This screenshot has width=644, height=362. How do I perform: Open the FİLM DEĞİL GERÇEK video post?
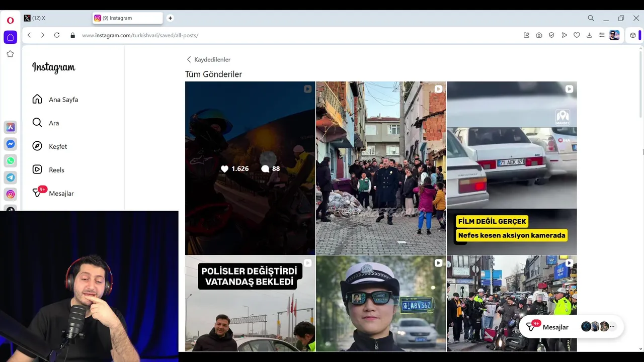click(512, 168)
